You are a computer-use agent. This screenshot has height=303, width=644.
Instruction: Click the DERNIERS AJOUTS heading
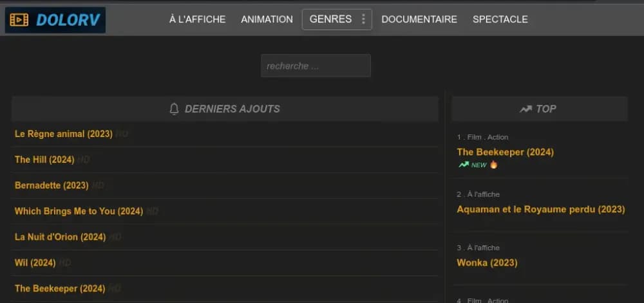coord(232,109)
